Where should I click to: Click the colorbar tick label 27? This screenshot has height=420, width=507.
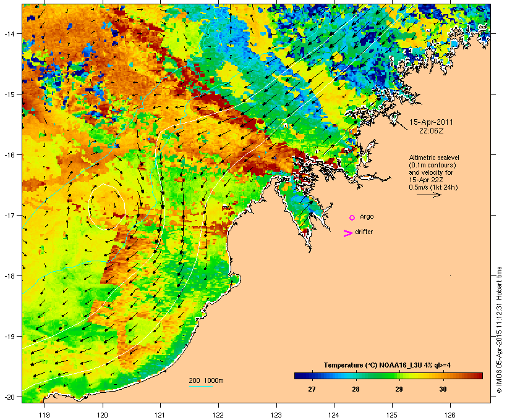point(312,389)
